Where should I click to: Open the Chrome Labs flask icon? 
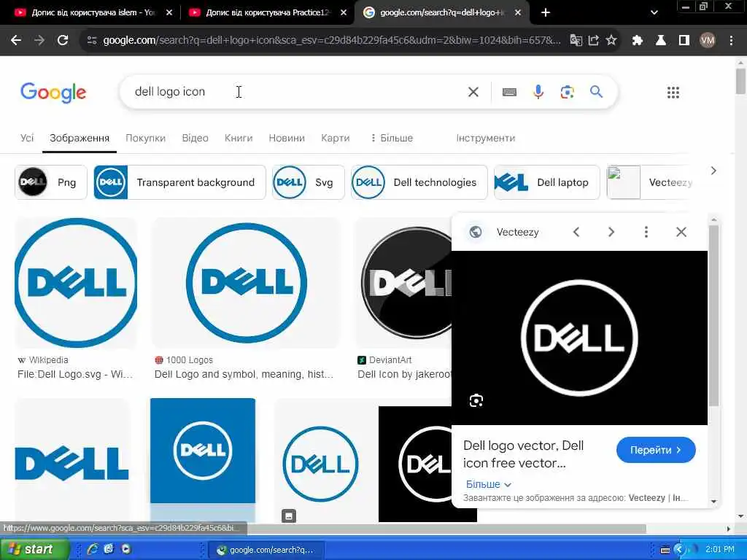click(661, 41)
